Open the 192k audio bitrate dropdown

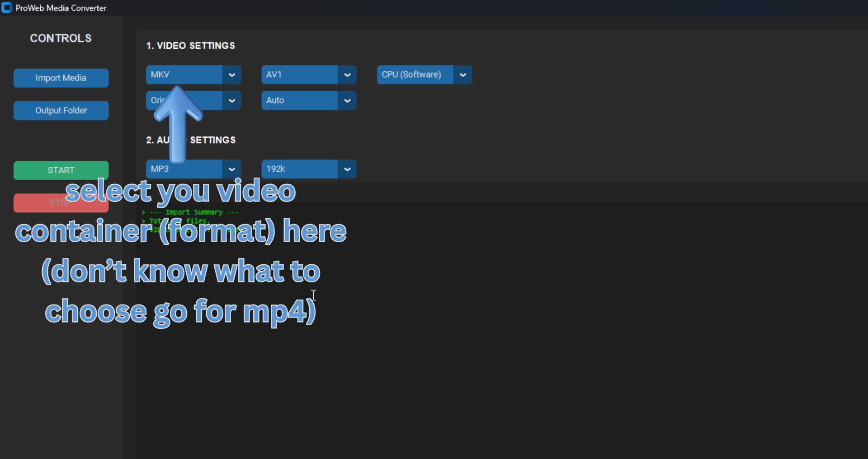pos(299,169)
